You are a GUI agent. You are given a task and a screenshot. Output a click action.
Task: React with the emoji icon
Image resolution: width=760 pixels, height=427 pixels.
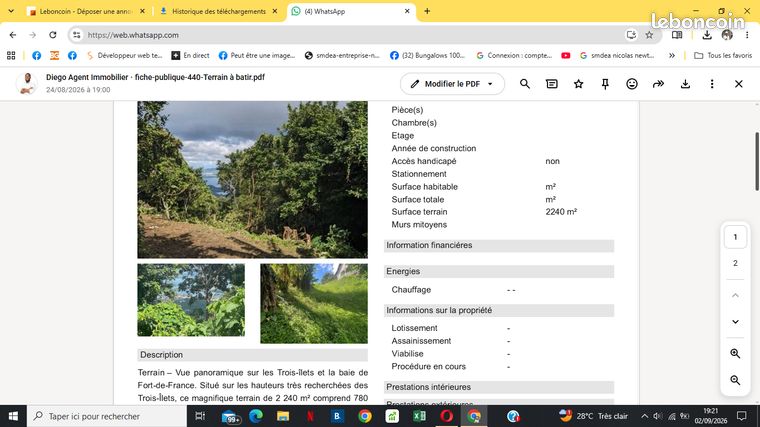click(x=632, y=84)
